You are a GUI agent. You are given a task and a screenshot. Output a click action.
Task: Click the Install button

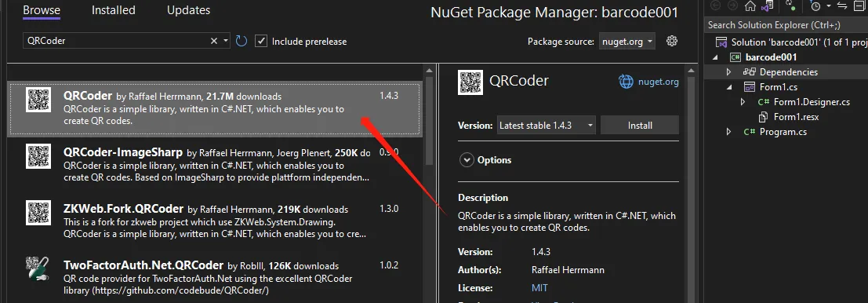tap(640, 126)
